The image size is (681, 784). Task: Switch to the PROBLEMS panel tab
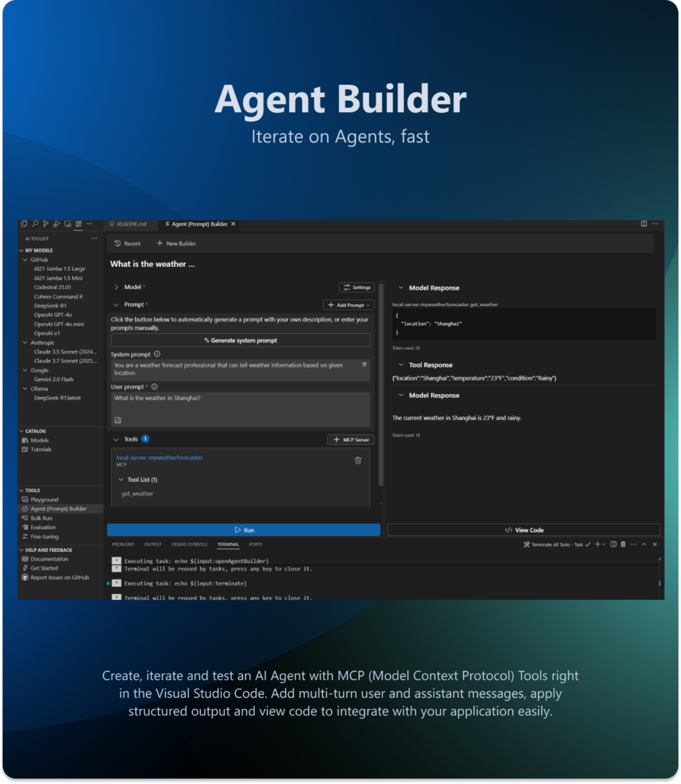123,544
